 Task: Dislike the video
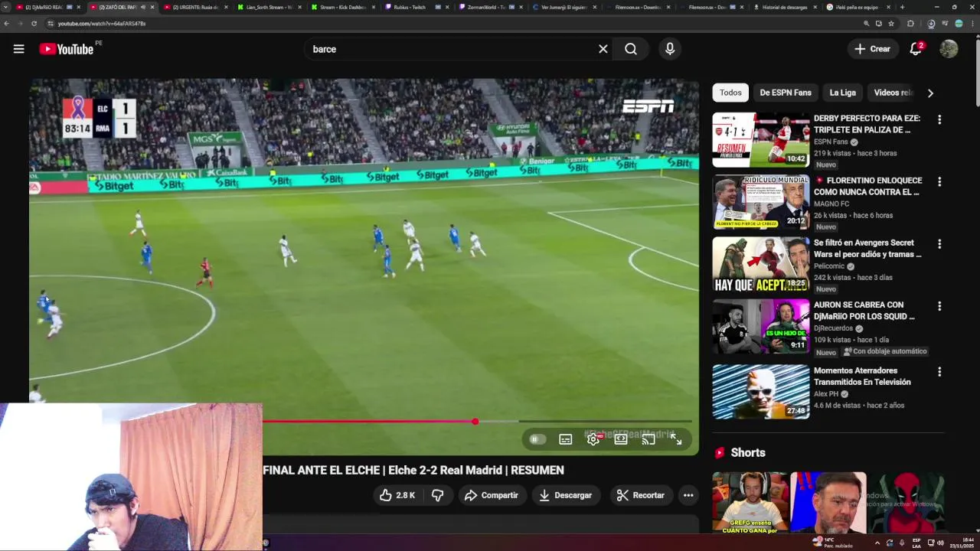[x=437, y=495]
